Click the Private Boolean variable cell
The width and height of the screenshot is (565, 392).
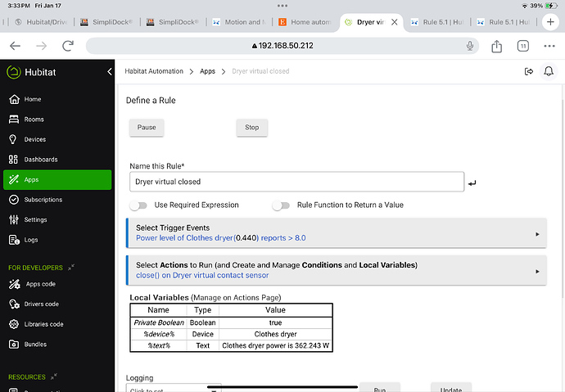click(159, 322)
